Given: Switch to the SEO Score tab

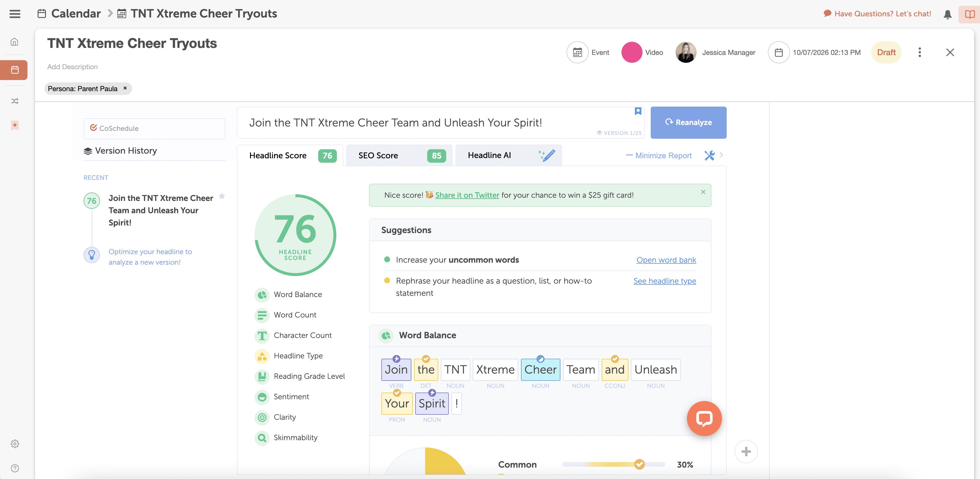Looking at the screenshot, I should [399, 155].
